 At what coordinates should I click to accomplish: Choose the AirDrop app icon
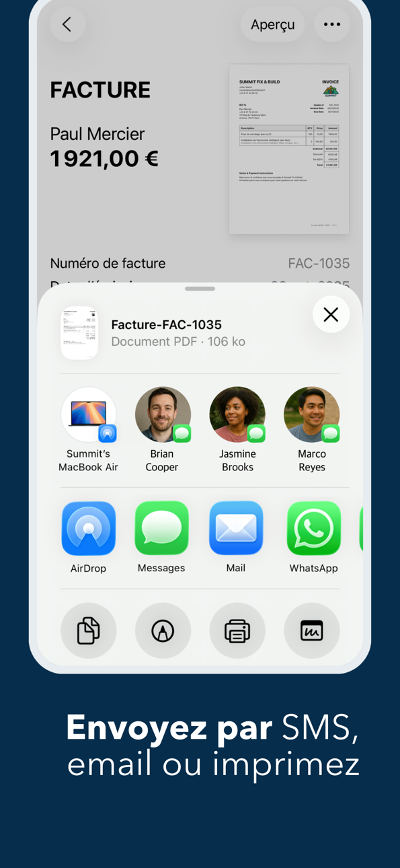[x=89, y=528]
